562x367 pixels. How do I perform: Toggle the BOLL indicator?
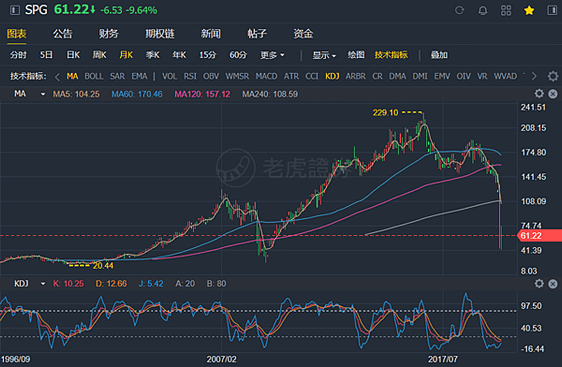tap(94, 76)
